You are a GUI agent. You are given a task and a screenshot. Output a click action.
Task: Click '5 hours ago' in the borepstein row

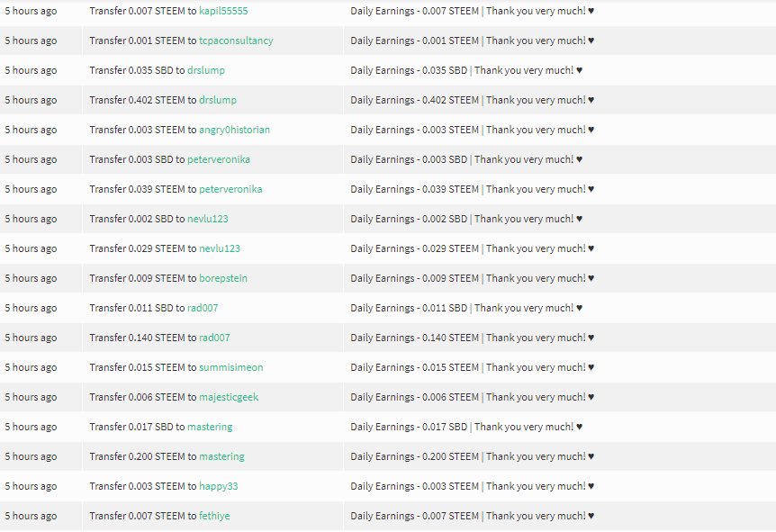point(31,278)
